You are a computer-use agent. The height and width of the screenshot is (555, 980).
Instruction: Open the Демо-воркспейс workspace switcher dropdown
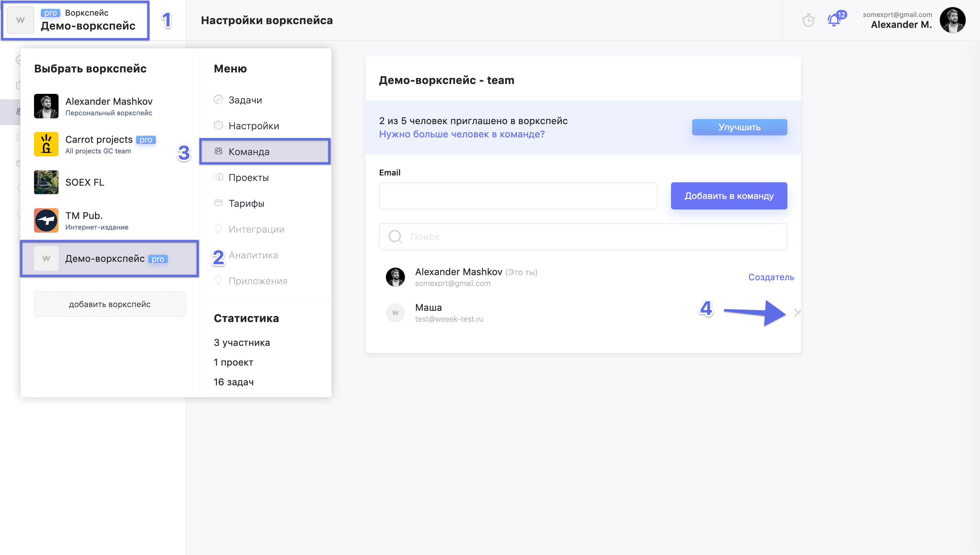point(75,20)
